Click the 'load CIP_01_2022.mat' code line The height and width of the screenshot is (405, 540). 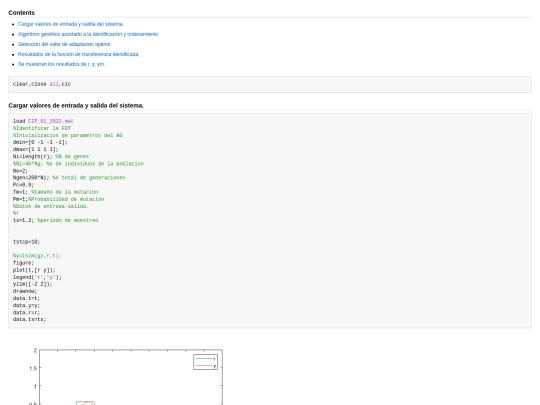coord(43,121)
